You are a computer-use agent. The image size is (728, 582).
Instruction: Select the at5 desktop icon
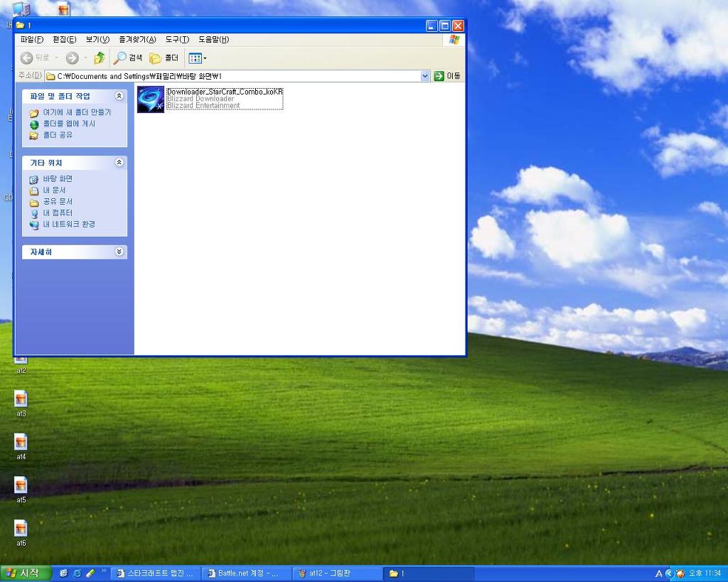(x=21, y=490)
